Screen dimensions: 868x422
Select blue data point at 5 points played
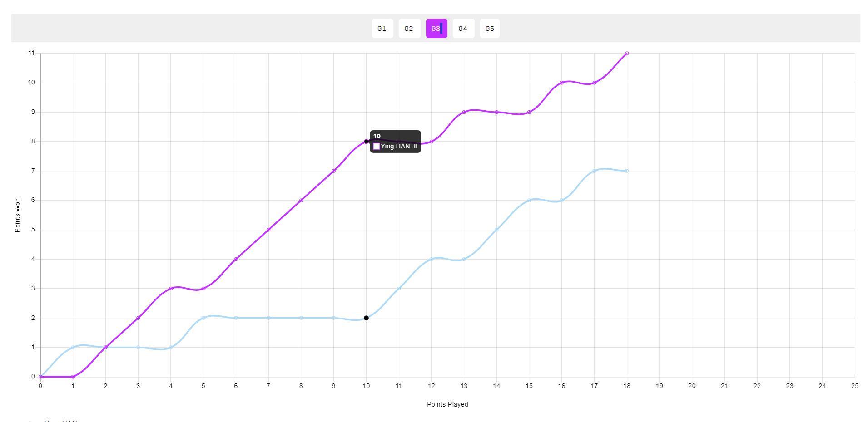(203, 318)
